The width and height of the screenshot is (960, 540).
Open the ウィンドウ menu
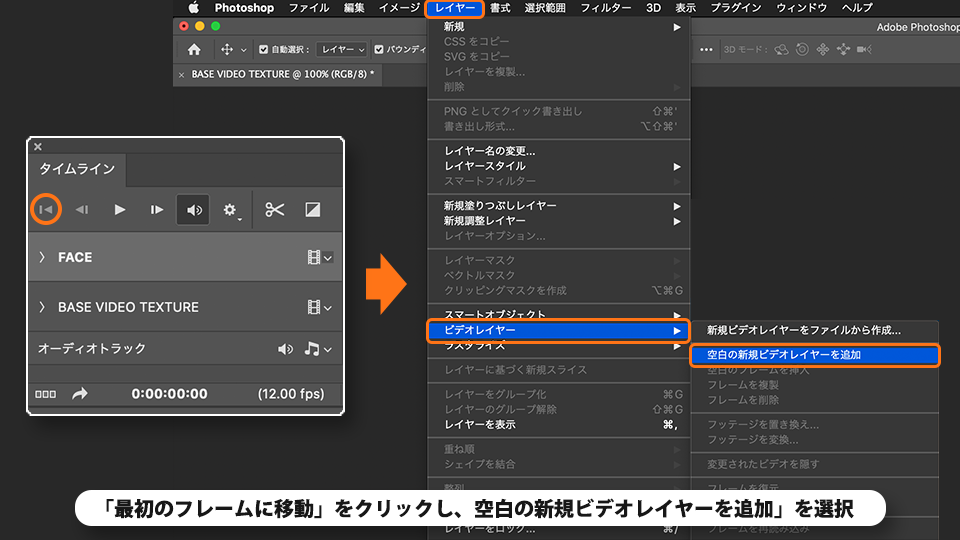coord(801,8)
